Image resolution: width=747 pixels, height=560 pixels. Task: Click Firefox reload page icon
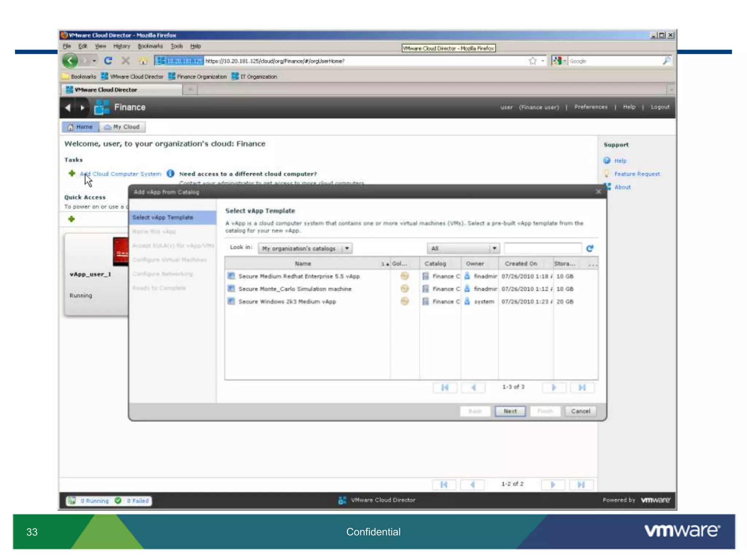tap(108, 61)
